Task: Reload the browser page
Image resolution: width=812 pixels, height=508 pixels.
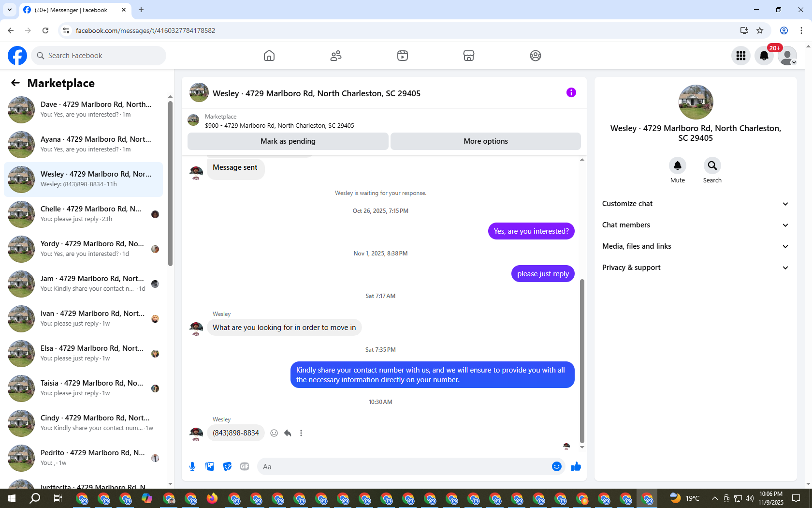Action: (x=45, y=30)
